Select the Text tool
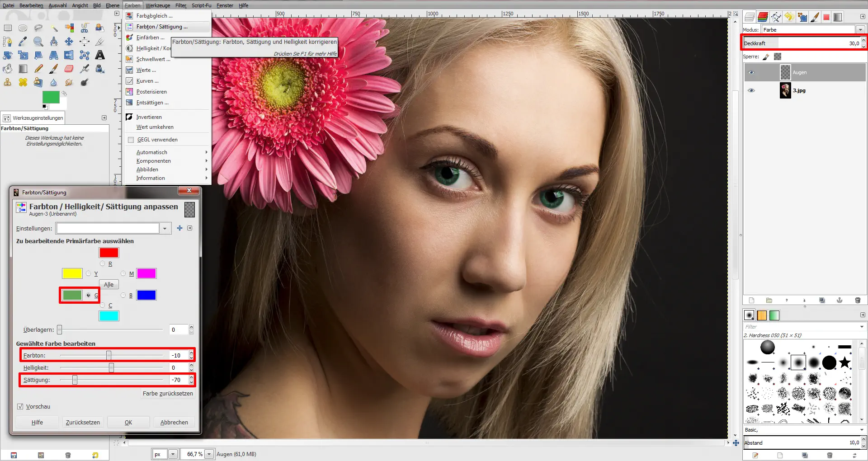 pos(100,55)
